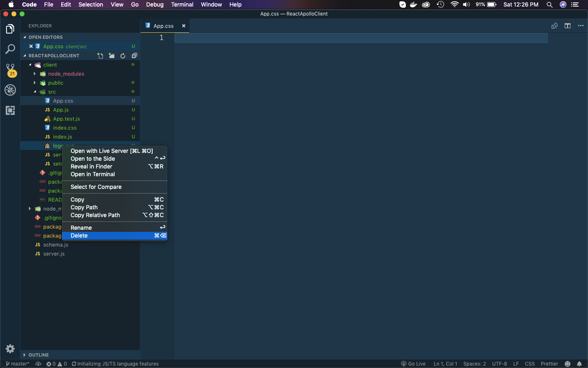This screenshot has height=368, width=588.
Task: Refresh the explorer tree
Action: (x=123, y=56)
